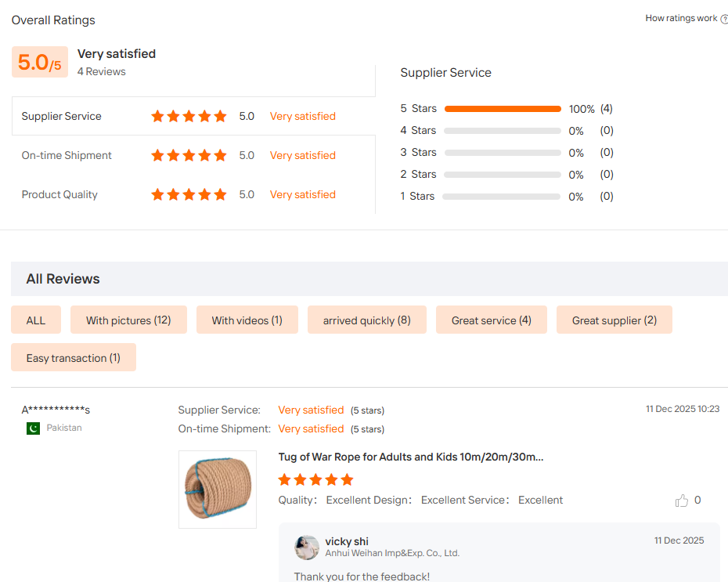Screen dimensions: 728x582
Task: Select the Easy transaction (1) filter
Action: pos(74,358)
